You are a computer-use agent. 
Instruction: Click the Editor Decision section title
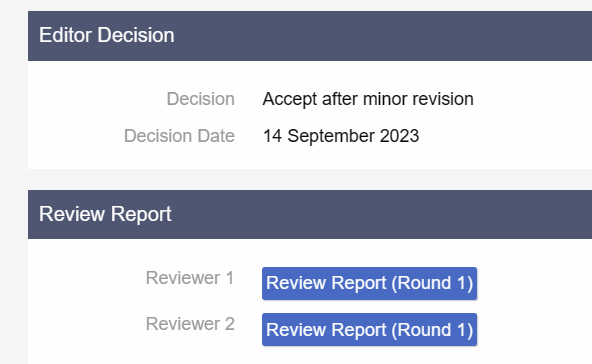tap(106, 35)
